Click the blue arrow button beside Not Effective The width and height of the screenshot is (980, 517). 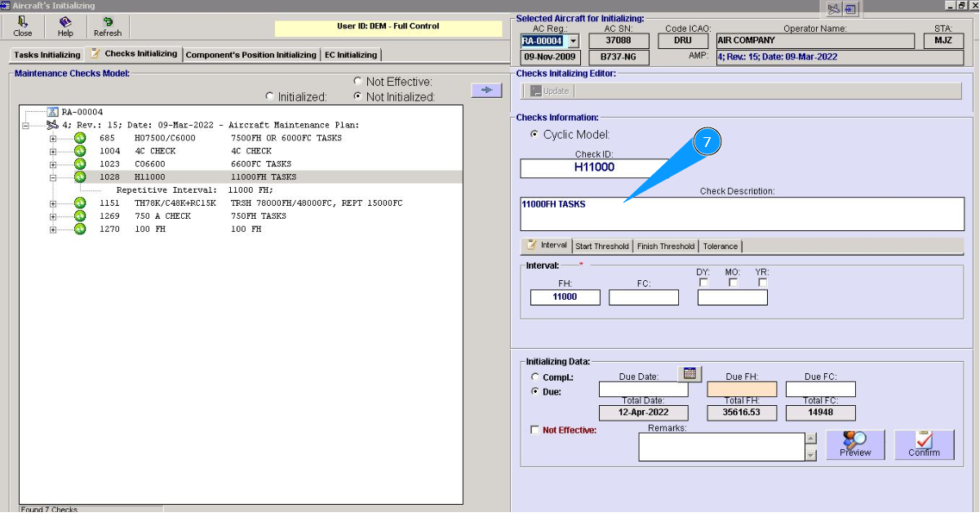pos(486,90)
